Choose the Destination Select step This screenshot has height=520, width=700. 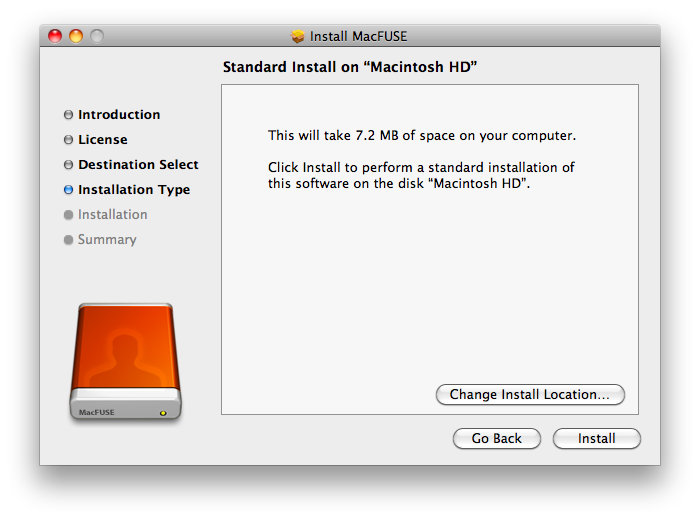(138, 165)
